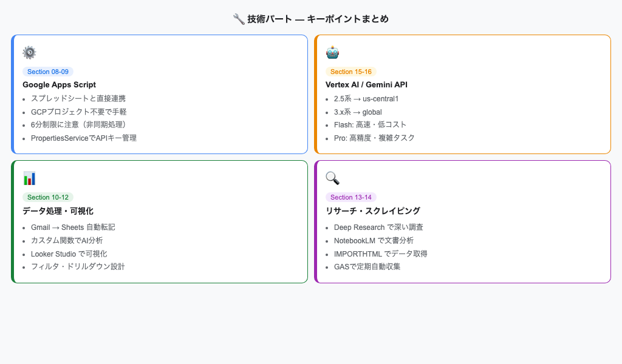622x364 pixels.
Task: Select the Section 13-14 badge
Action: point(351,197)
